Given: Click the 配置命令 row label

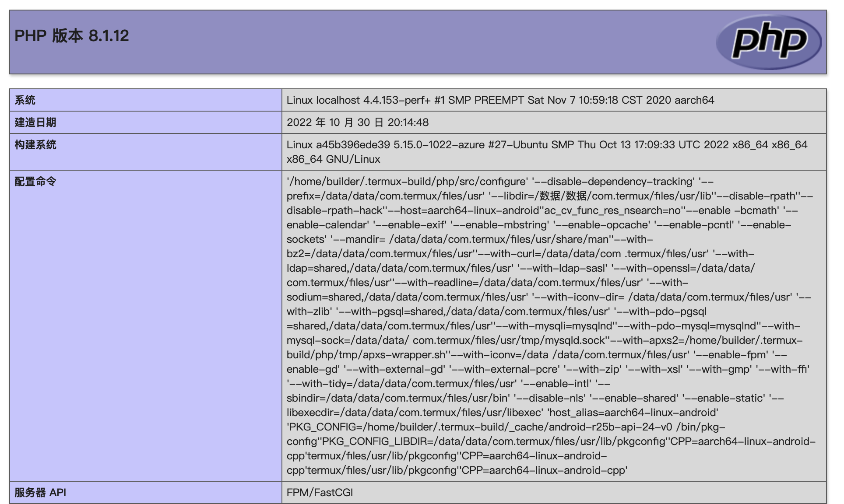Looking at the screenshot, I should click(35, 182).
